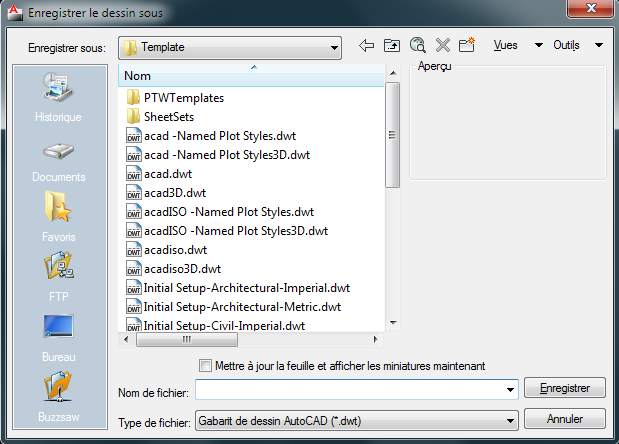Image resolution: width=619 pixels, height=444 pixels.
Task: Select 'Initial Setup-Civil-Imperial.dwt' file
Action: [224, 326]
